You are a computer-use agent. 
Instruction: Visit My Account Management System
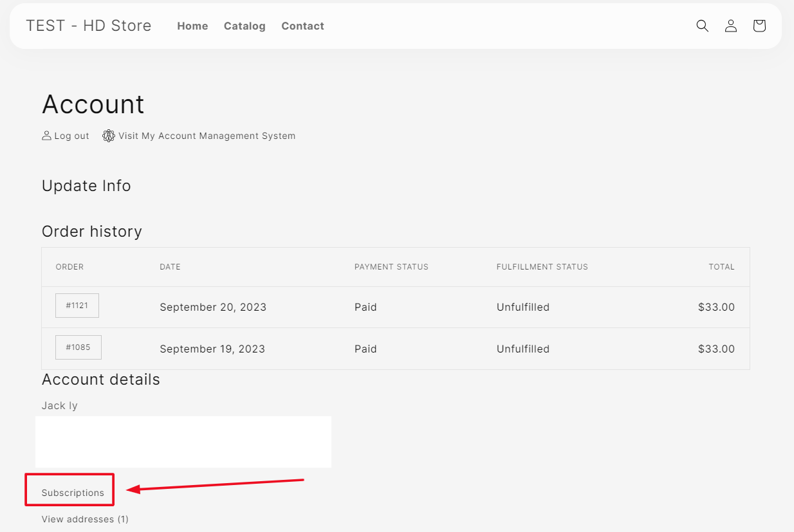coord(207,136)
